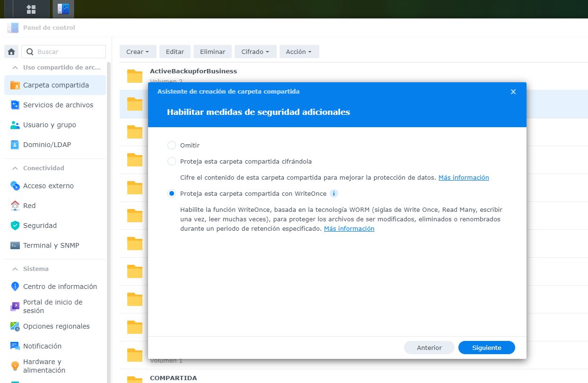Screen dimensions: 588x383
Task: Select the Omitir radio option
Action: [172, 145]
